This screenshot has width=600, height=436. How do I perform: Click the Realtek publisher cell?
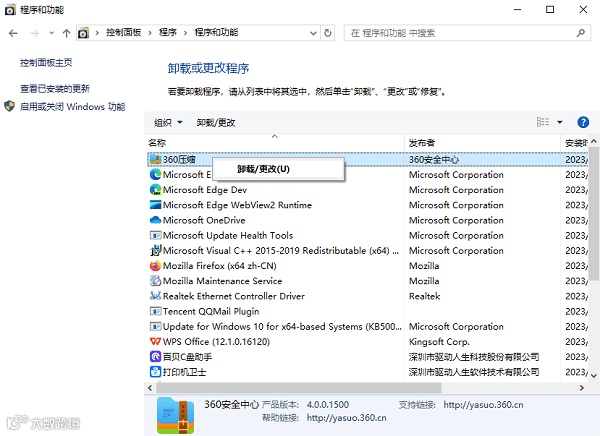pyautogui.click(x=424, y=296)
